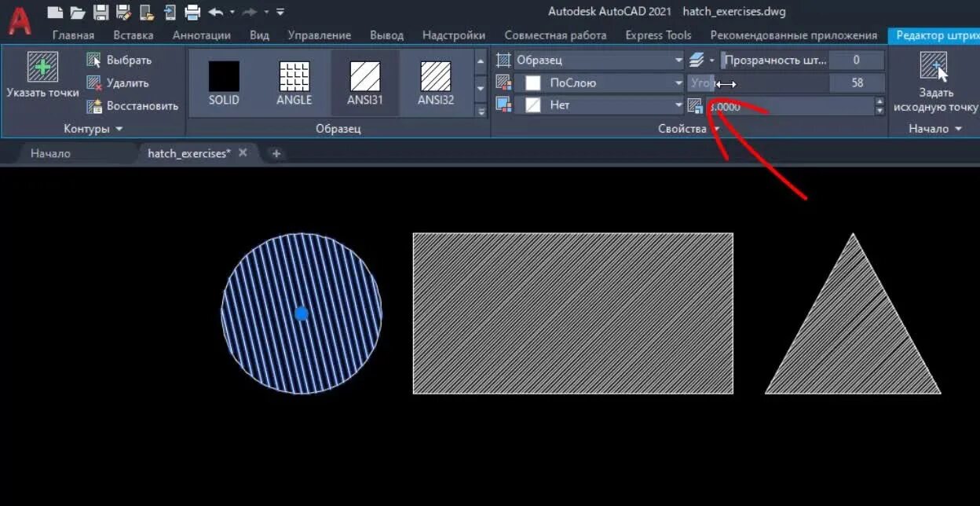Open the Вставка ribbon tab

133,35
